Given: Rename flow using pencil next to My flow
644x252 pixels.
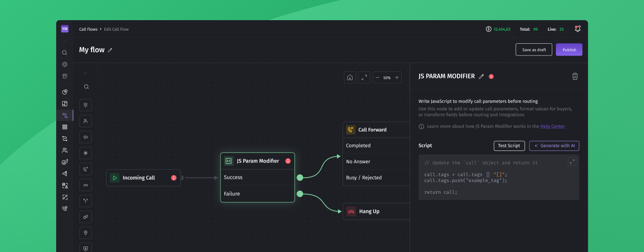Looking at the screenshot, I should [110, 50].
